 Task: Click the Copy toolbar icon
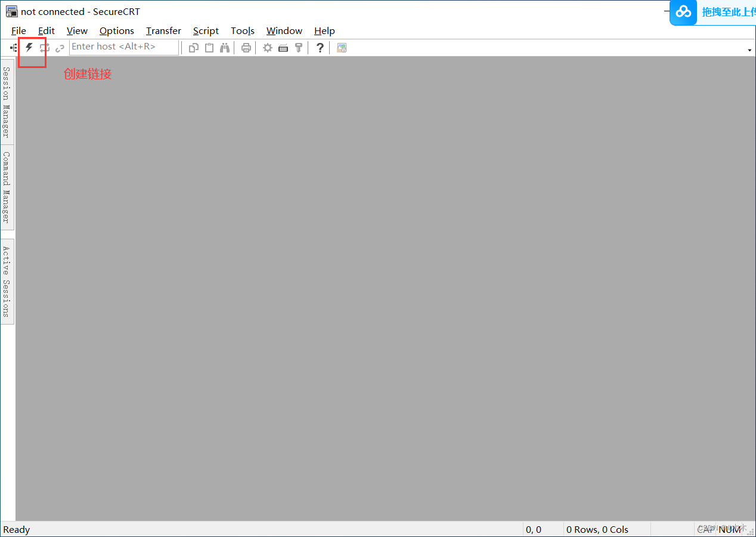click(x=194, y=48)
